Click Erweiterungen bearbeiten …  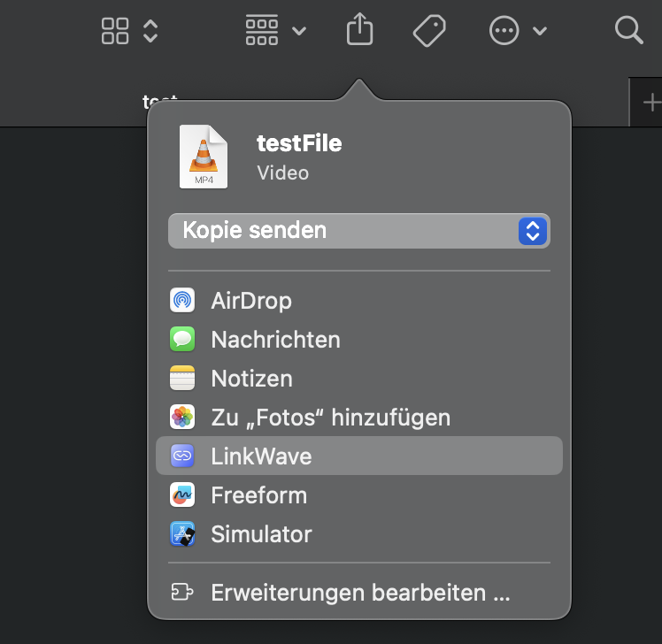tap(360, 593)
